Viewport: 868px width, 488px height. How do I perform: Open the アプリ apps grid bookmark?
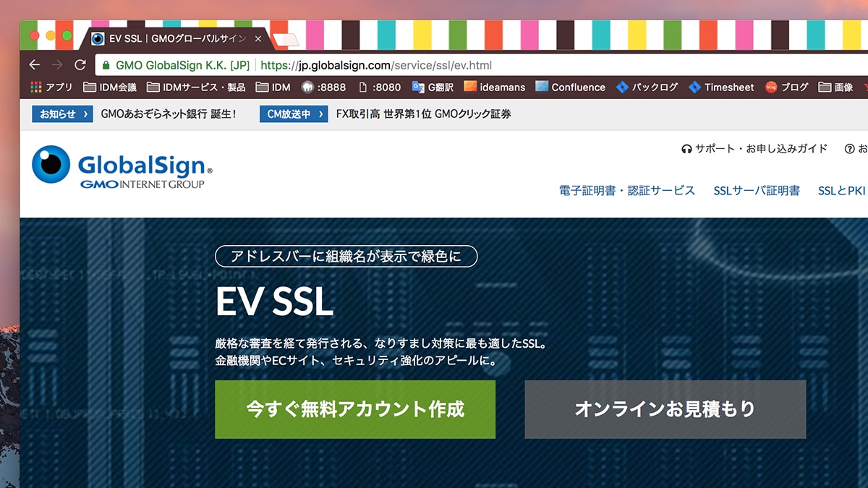(51, 87)
